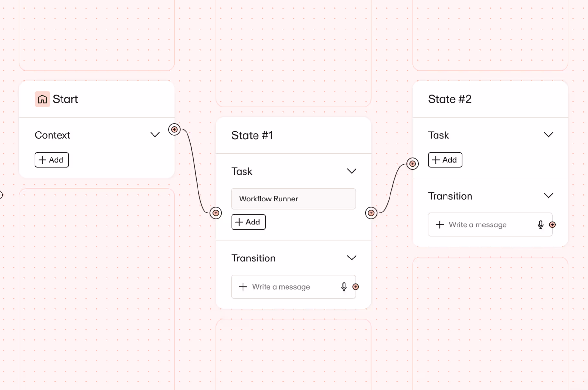
Task: Click State #2 Transition's orange connector dot
Action: coord(552,224)
